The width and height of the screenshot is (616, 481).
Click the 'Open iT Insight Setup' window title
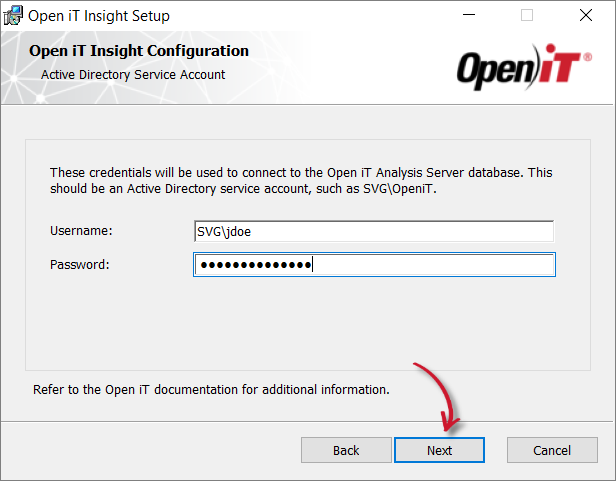(99, 16)
